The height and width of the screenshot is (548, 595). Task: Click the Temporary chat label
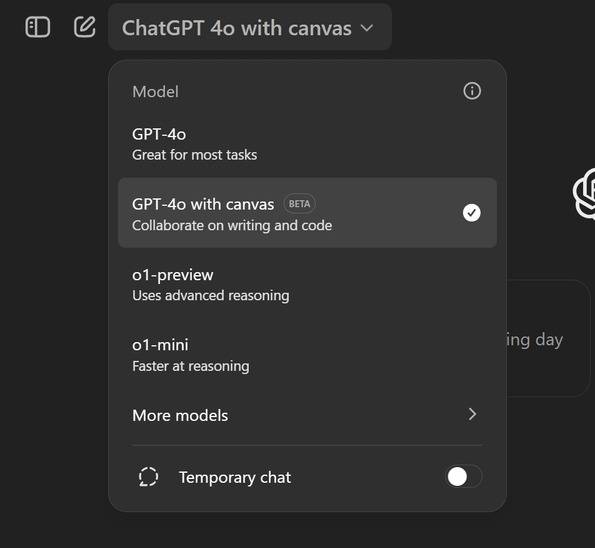tap(235, 477)
